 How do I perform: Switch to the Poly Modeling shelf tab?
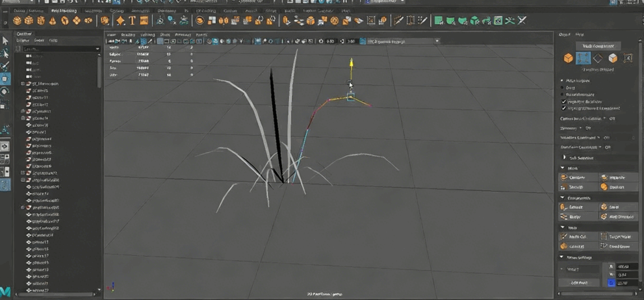(x=63, y=11)
